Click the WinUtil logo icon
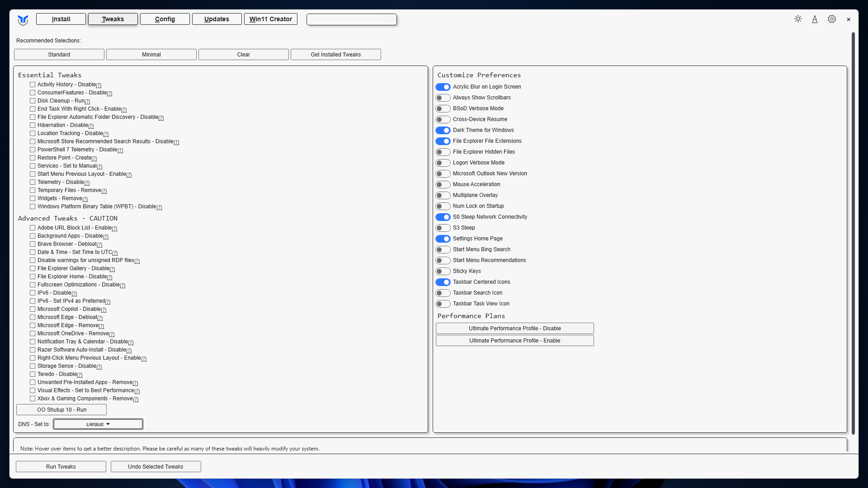This screenshot has height=488, width=868. [x=23, y=20]
